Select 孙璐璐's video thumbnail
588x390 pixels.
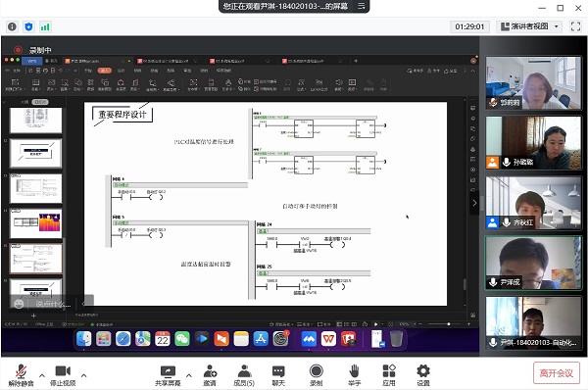(533, 143)
